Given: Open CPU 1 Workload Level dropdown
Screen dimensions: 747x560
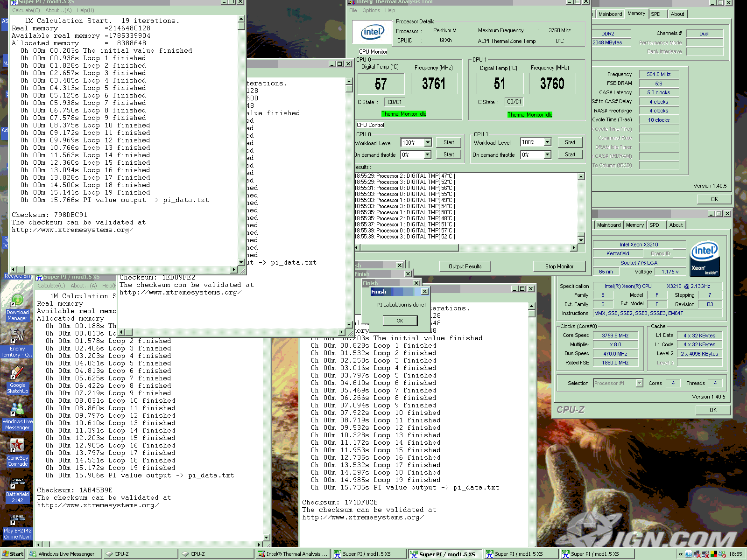Looking at the screenshot, I should click(x=547, y=142).
